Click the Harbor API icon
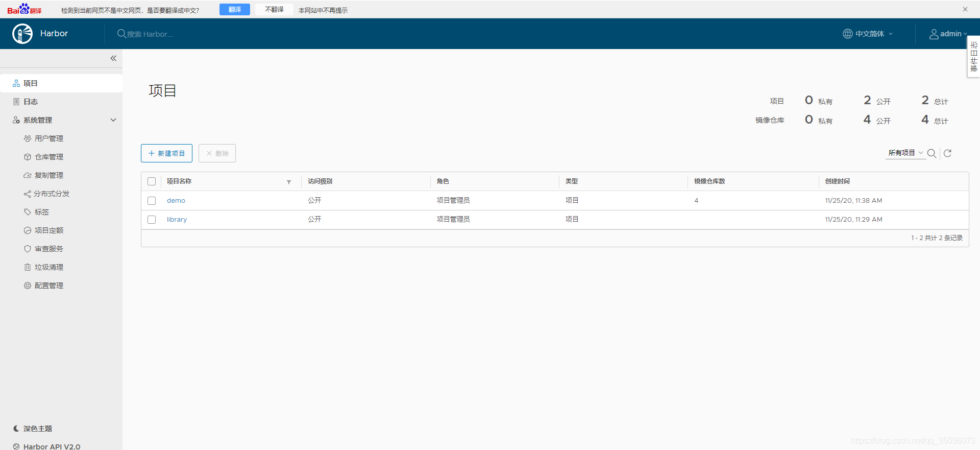Screen dimensions: 980x450 [x=16, y=446]
